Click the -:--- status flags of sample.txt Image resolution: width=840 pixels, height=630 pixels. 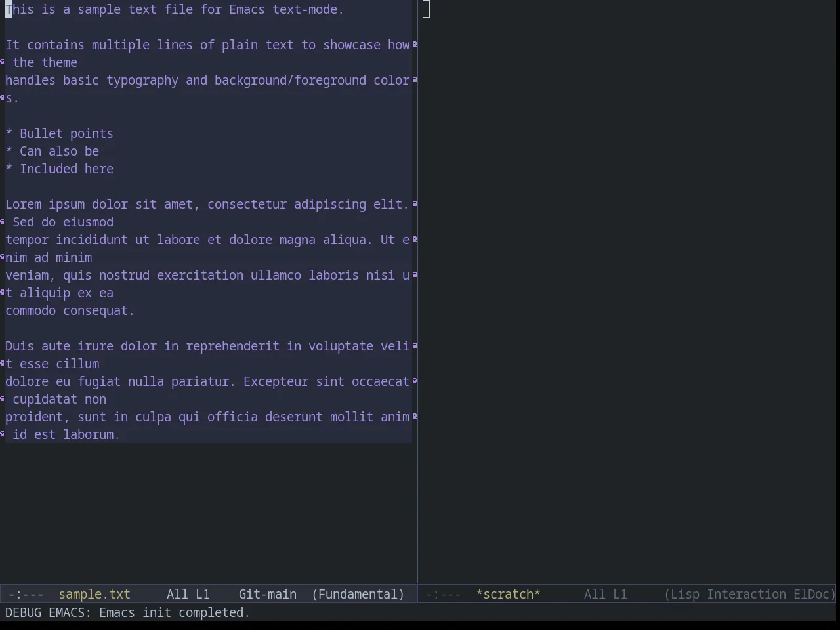click(x=26, y=594)
